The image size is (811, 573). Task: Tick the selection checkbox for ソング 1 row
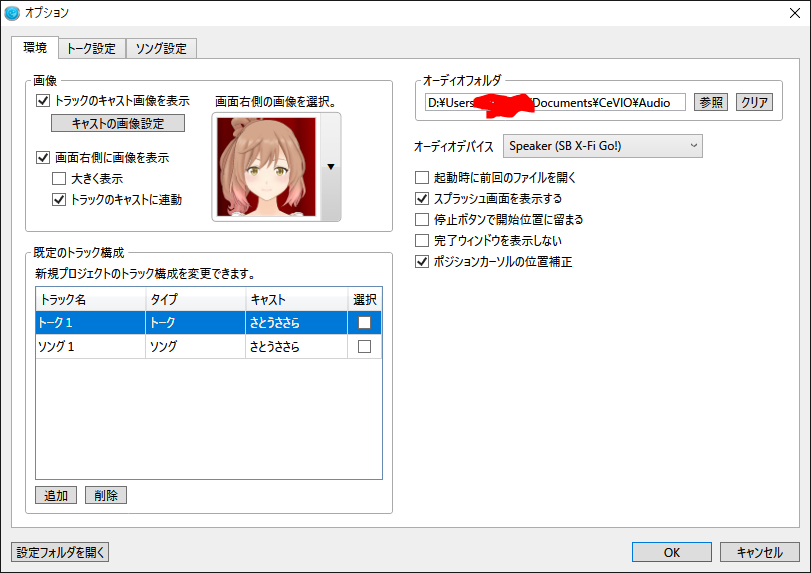pyautogui.click(x=364, y=346)
